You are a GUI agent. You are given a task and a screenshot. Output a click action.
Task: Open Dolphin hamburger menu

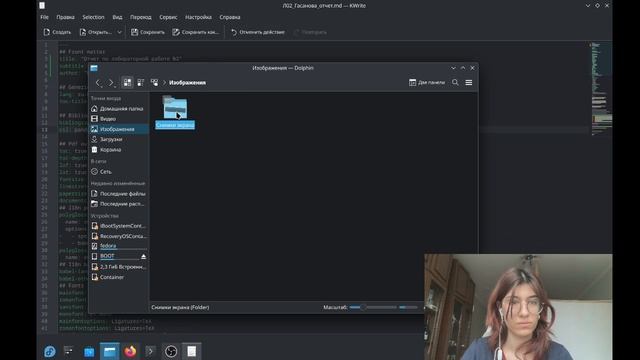pos(469,82)
